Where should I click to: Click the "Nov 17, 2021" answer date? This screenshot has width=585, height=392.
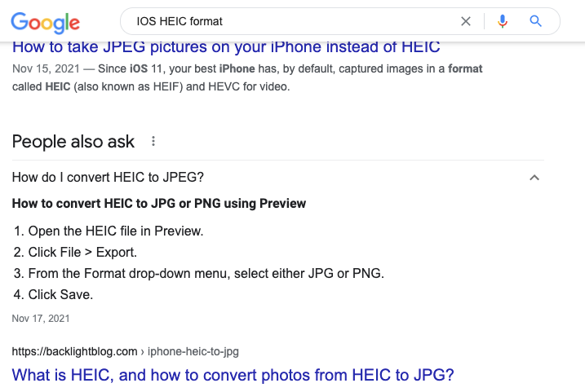[x=41, y=318]
